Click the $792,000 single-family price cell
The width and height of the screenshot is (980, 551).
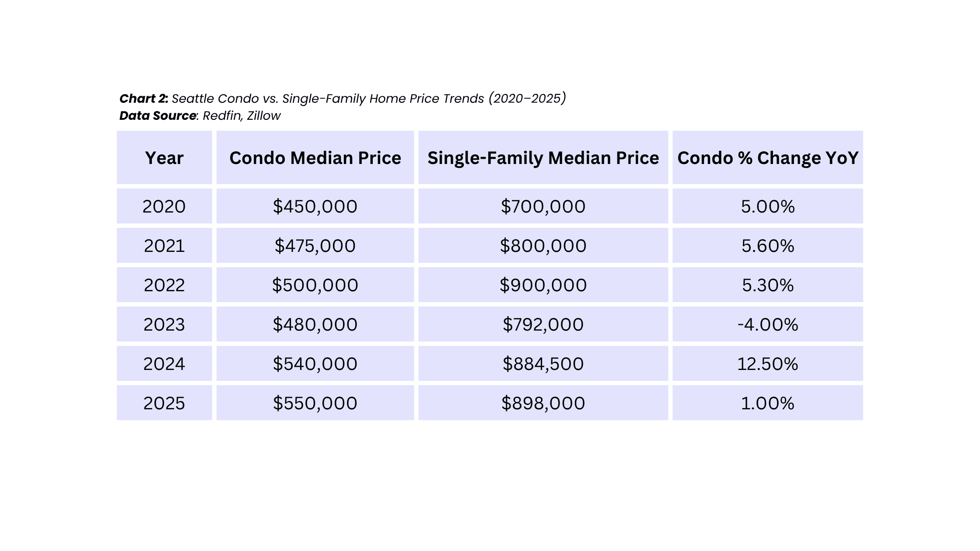[x=543, y=324]
